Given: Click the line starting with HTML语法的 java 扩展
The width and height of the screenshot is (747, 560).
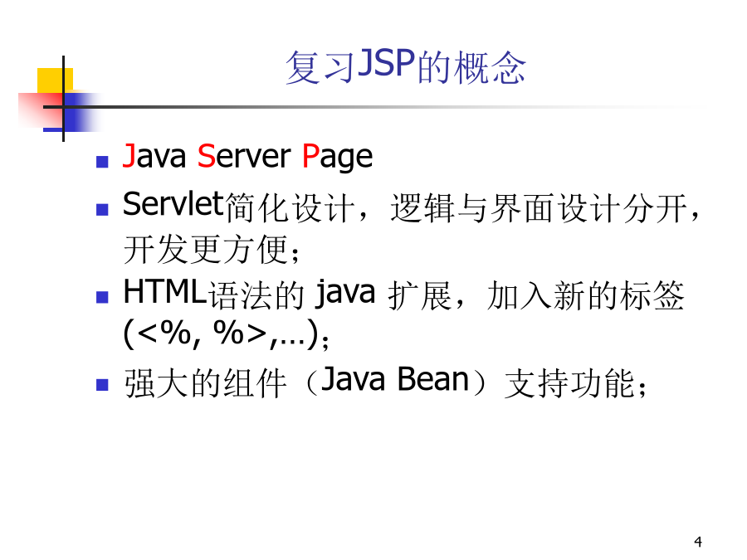Looking at the screenshot, I should click(x=403, y=295).
